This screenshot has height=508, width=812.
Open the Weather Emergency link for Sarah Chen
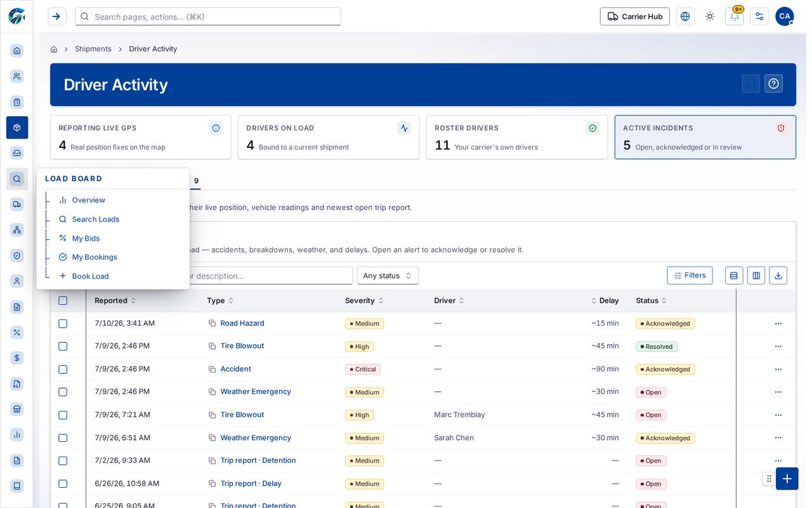tap(256, 438)
